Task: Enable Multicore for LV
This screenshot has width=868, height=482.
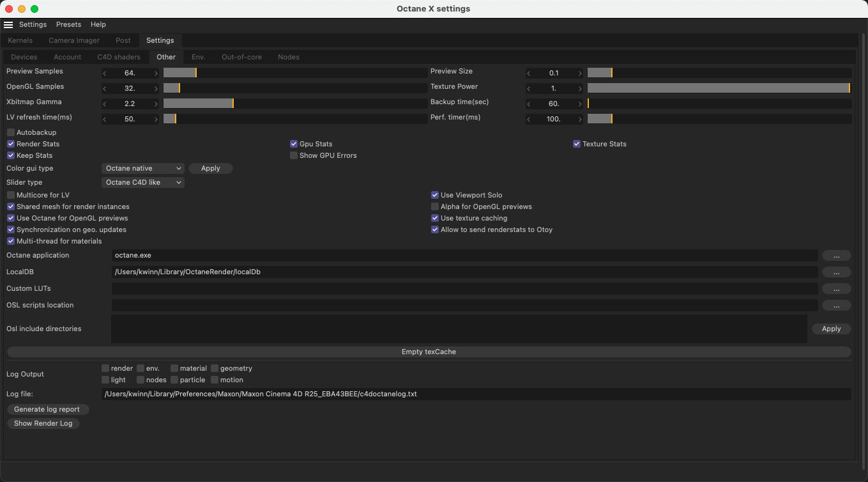Action: click(x=11, y=195)
